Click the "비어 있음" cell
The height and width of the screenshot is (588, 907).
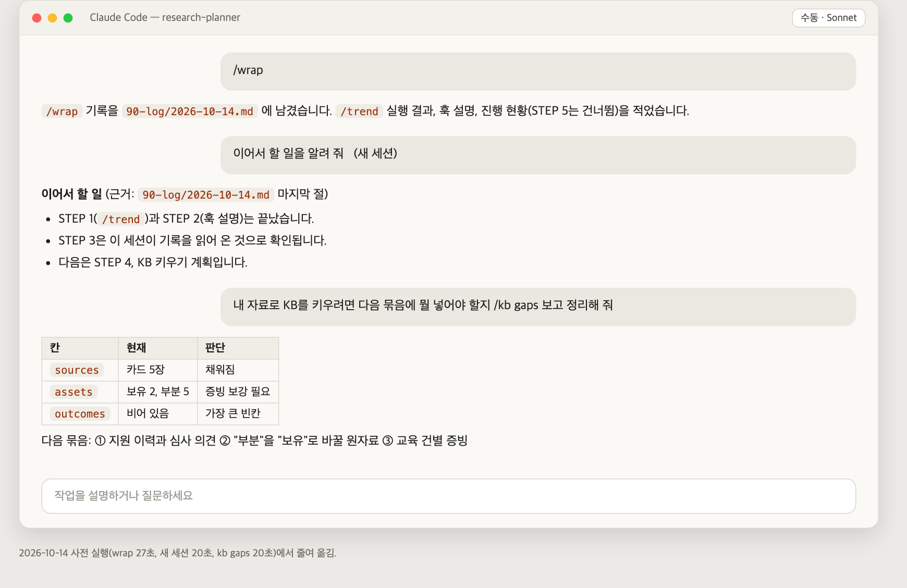tap(158, 414)
